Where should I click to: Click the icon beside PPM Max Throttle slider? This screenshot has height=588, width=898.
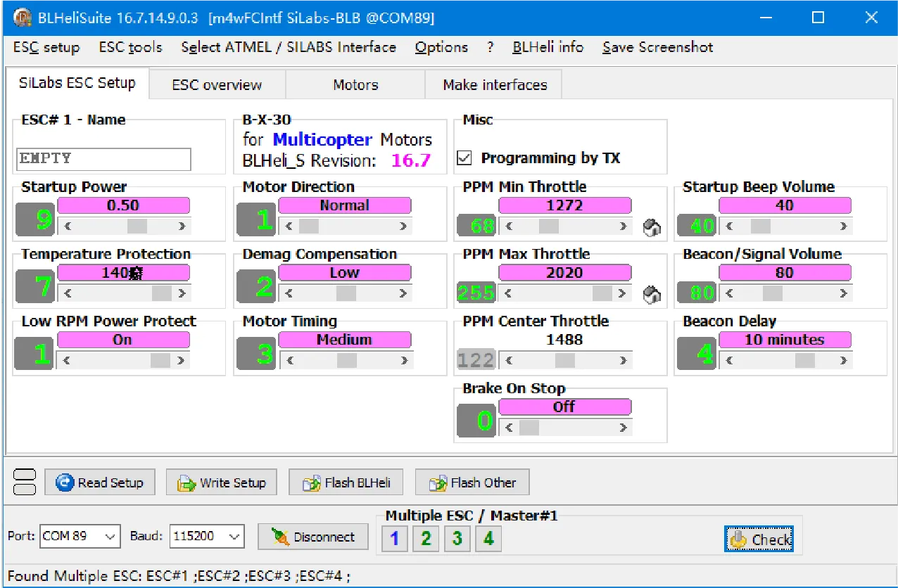[x=652, y=293]
